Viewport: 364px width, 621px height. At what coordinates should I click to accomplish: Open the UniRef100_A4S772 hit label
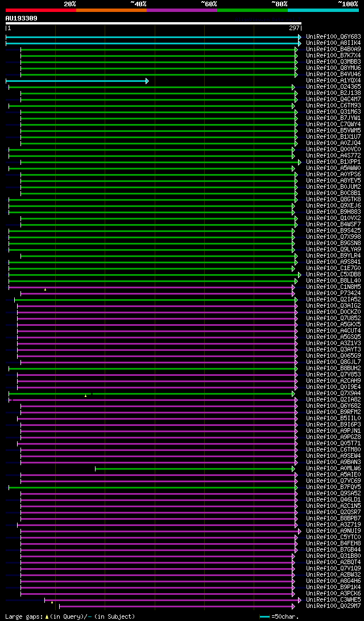point(333,156)
